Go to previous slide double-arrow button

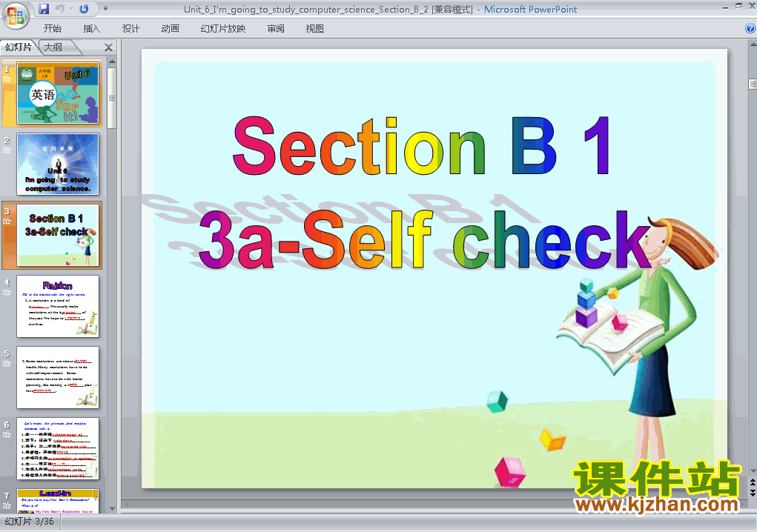753,482
